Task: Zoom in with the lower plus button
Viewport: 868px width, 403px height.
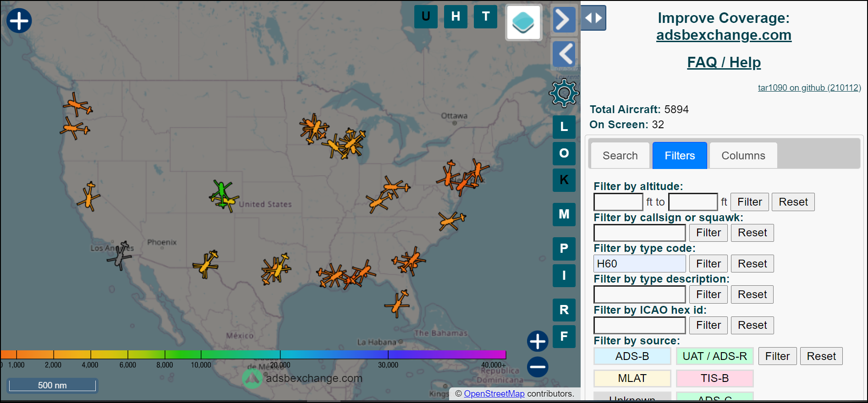Action: [538, 341]
